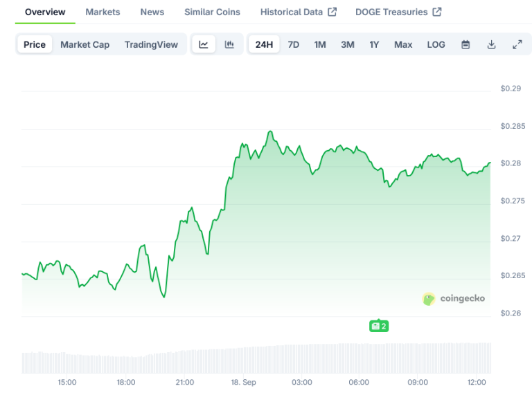Click the green news marker labeled 2

378,326
